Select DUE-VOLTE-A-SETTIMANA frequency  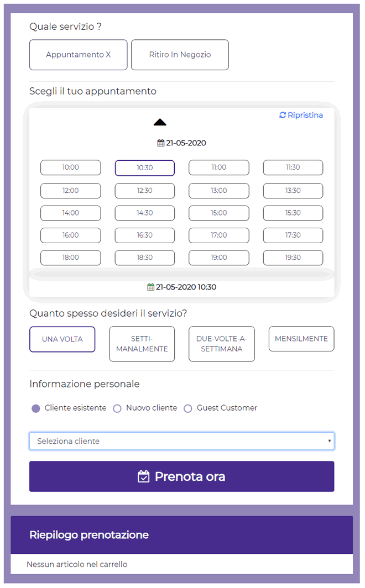pos(222,344)
